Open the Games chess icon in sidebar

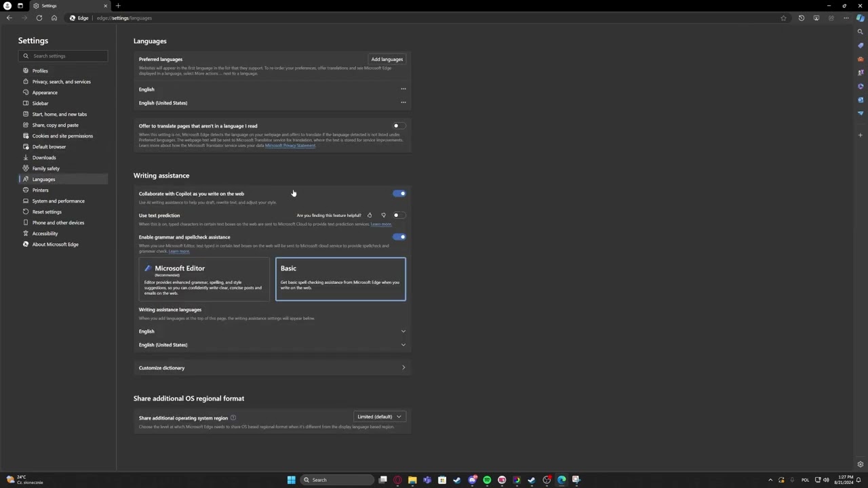861,73
